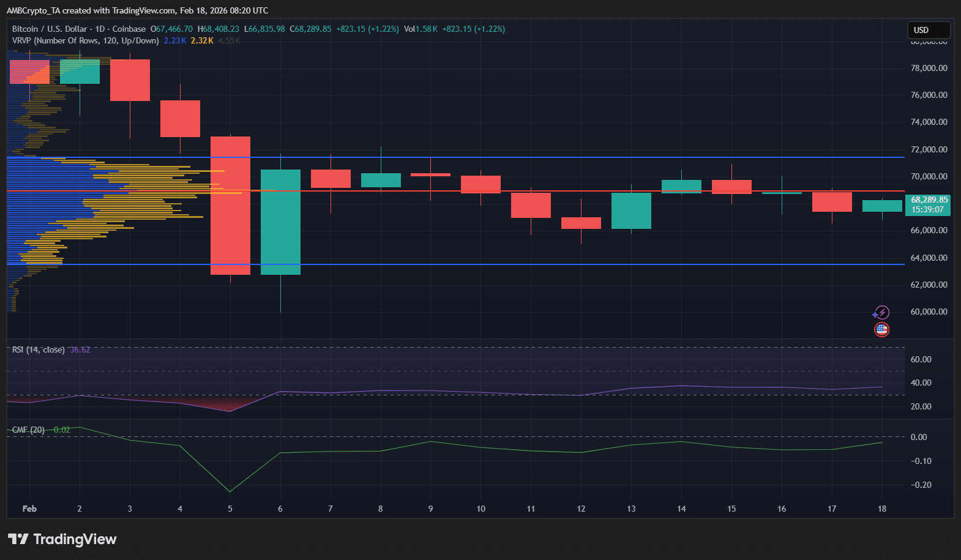The image size is (961, 560).
Task: Select the green candle for Feb 13
Action: [631, 211]
